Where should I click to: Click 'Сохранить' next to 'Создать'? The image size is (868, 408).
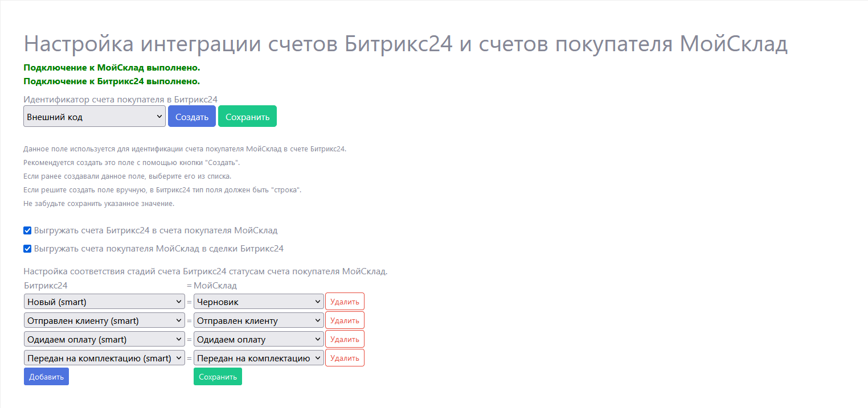[247, 116]
